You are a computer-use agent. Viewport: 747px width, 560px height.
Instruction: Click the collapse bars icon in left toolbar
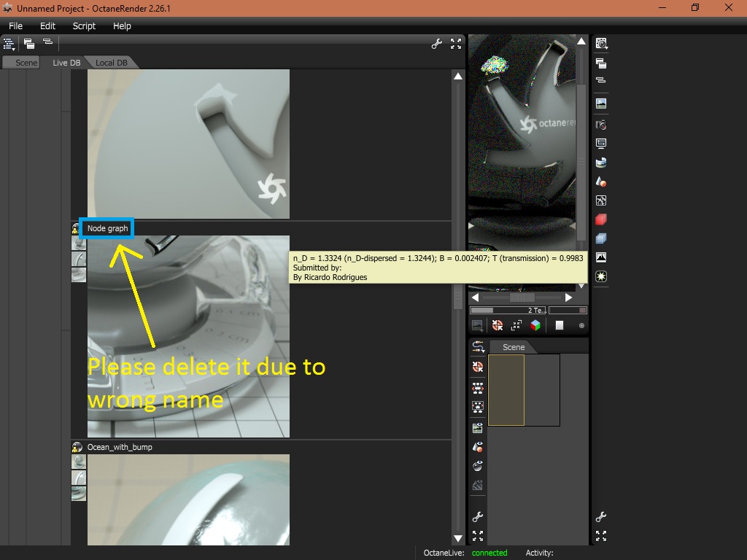click(47, 42)
